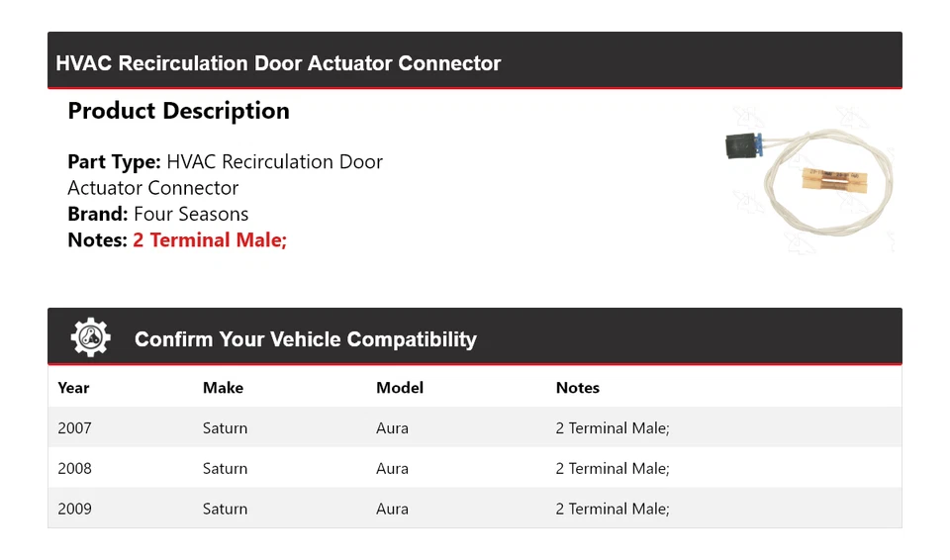The image size is (950, 560).
Task: Click the Confirm Your Vehicle Compatibility title
Action: point(306,339)
